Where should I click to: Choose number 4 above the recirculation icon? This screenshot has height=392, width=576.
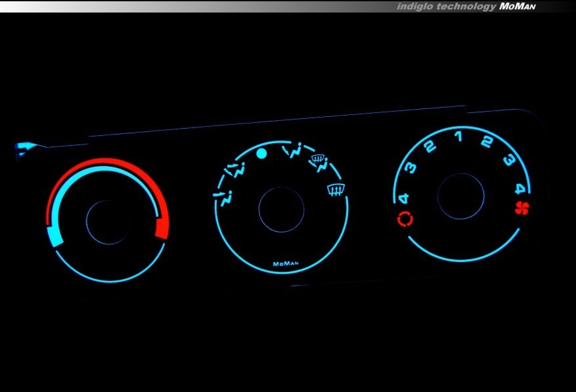click(402, 198)
